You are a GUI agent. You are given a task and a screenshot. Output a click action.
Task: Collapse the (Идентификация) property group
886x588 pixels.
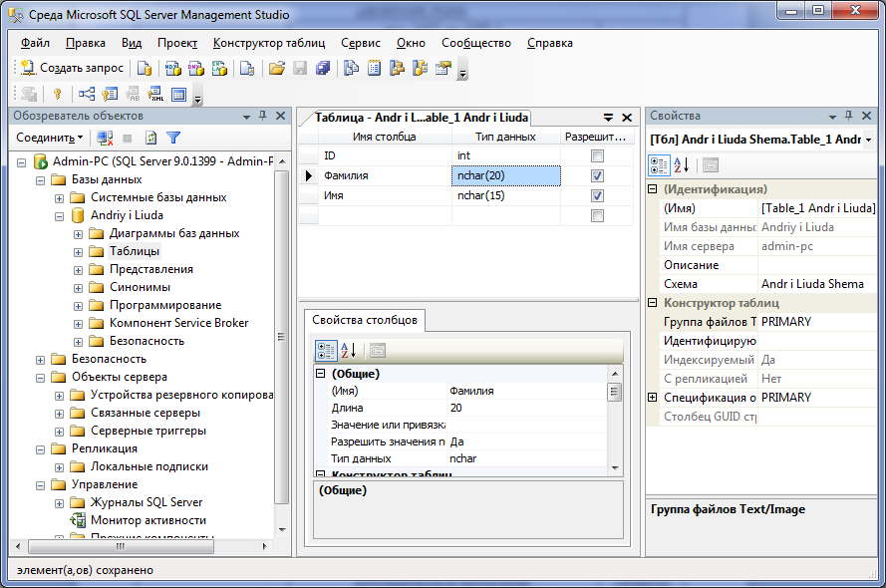point(652,189)
